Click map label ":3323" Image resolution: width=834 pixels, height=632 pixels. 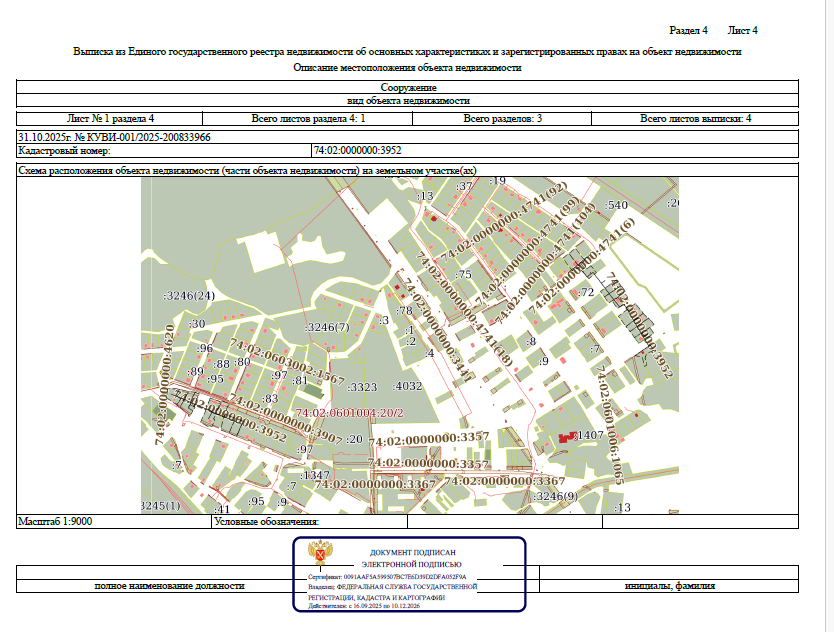[x=362, y=387]
